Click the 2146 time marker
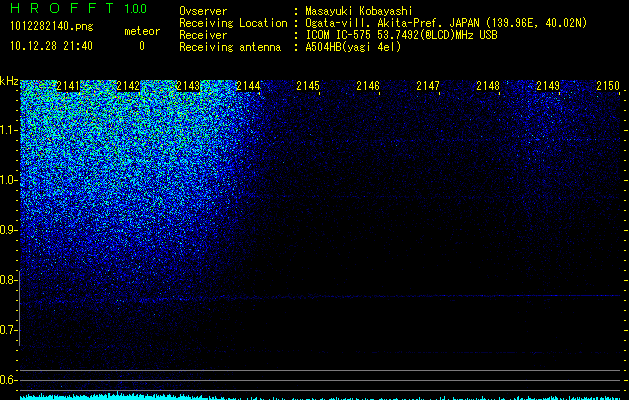This screenshot has width=629, height=400. pos(368,86)
